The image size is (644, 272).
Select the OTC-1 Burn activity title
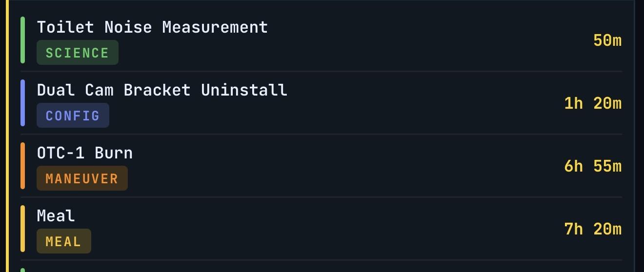point(85,153)
